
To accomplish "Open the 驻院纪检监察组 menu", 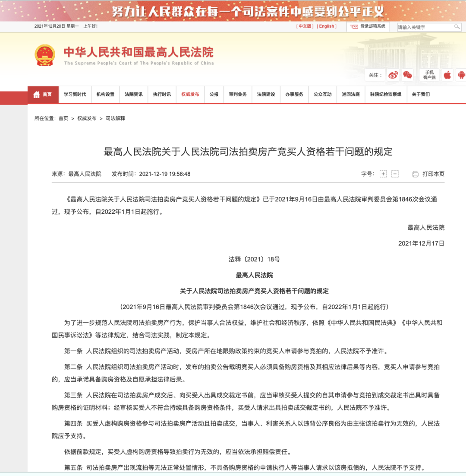I will point(386,95).
